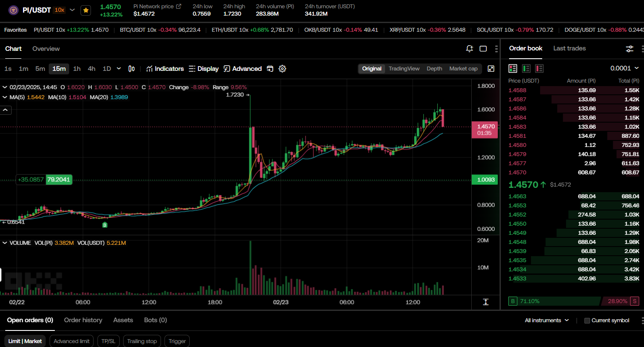644x347 pixels.
Task: Switch chart to Original view
Action: point(372,69)
